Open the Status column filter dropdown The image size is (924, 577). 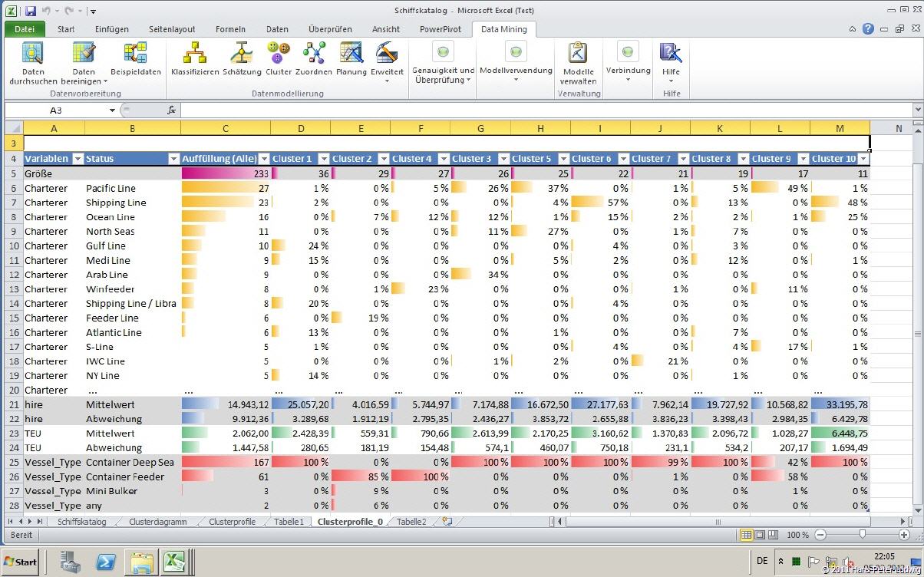(173, 159)
